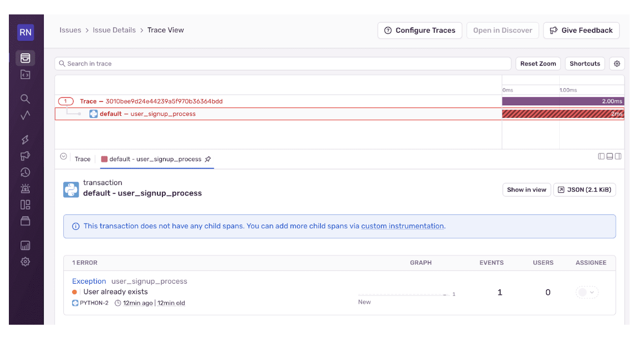Open the assignee dropdown for the error
This screenshot has height=338, width=644.
[587, 291]
